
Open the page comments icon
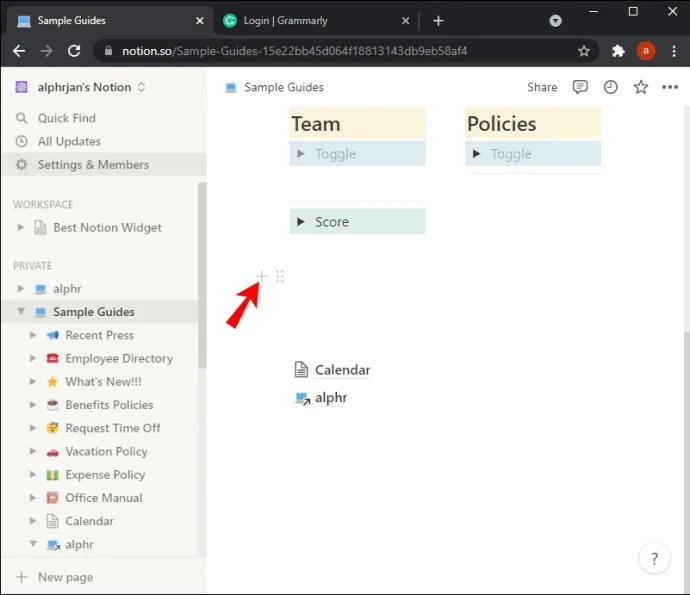tap(580, 87)
